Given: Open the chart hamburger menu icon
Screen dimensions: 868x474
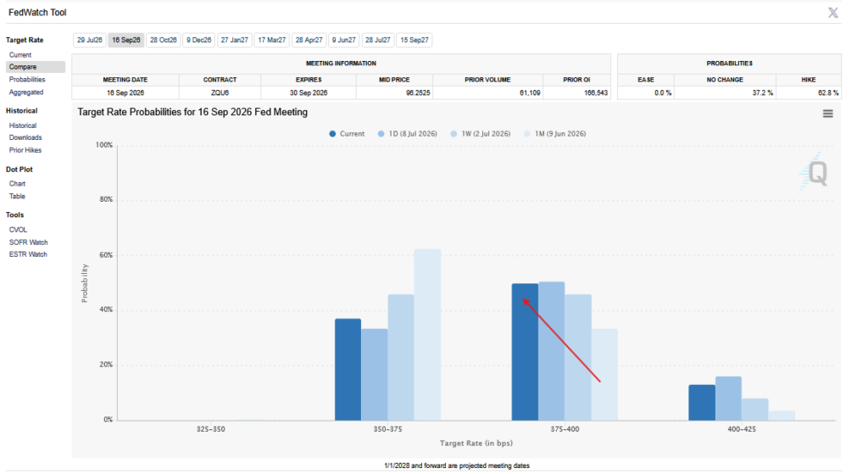Looking at the screenshot, I should (x=827, y=114).
